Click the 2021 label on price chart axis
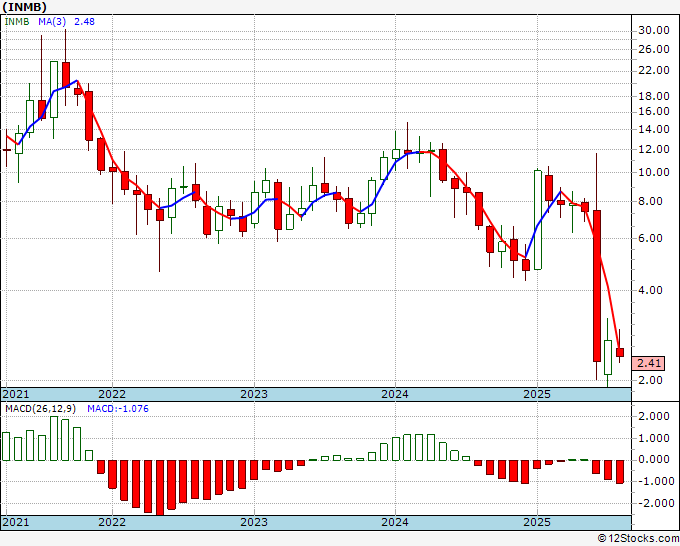This screenshot has width=680, height=546. (16, 394)
